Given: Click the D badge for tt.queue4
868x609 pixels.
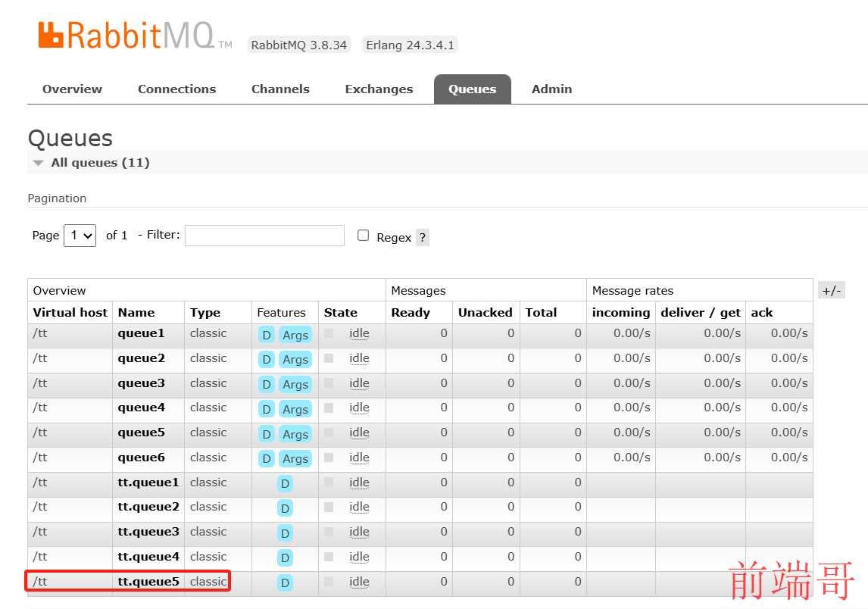Looking at the screenshot, I should click(285, 557).
